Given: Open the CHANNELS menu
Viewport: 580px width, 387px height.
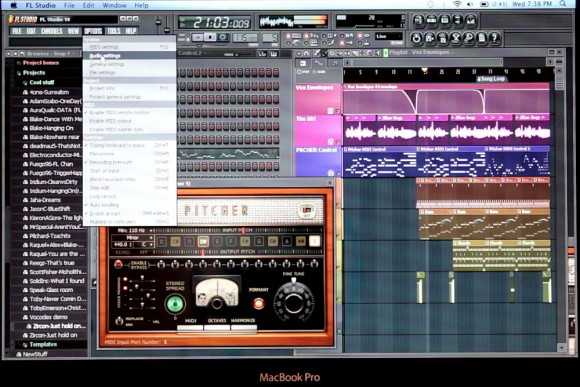Looking at the screenshot, I should click(x=51, y=31).
